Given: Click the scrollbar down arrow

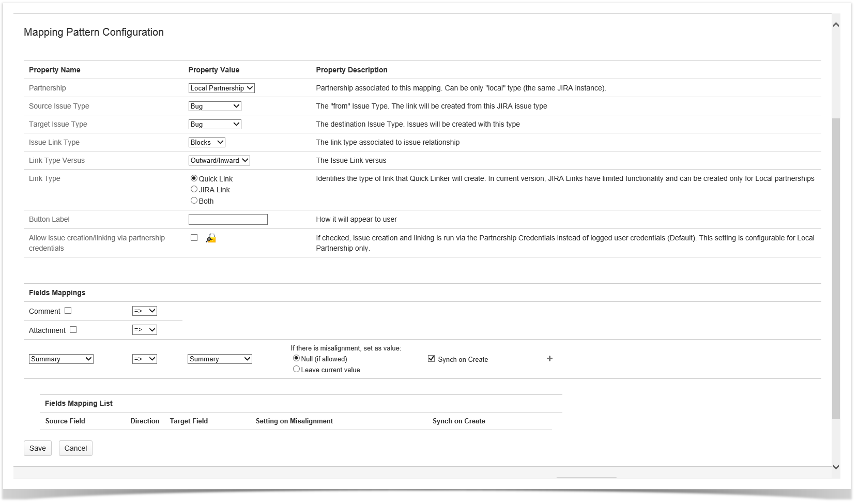Looking at the screenshot, I should pos(836,467).
